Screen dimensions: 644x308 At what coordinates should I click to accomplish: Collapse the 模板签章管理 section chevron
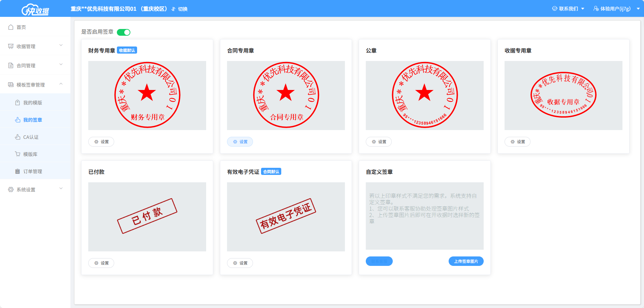click(61, 84)
